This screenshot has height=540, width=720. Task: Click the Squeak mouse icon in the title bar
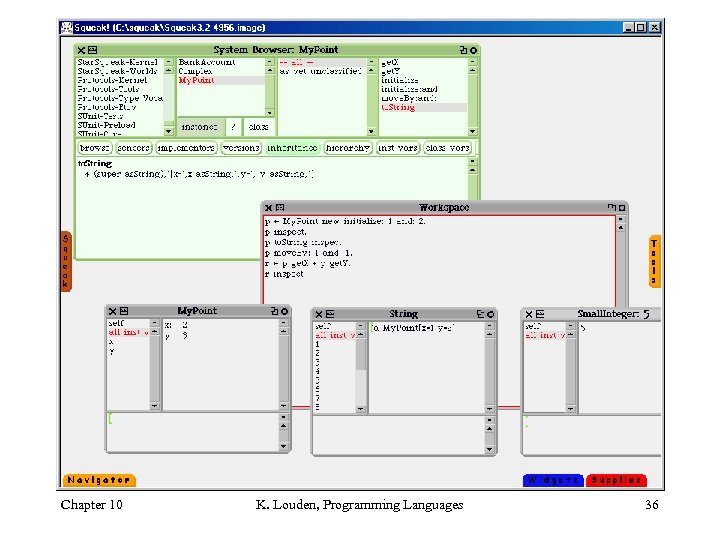[67, 28]
